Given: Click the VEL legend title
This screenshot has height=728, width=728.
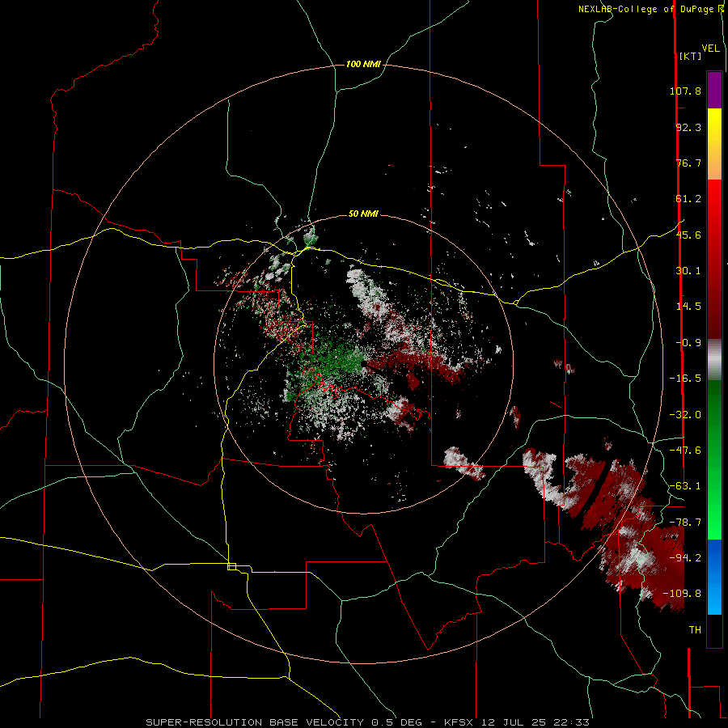Looking at the screenshot, I should click(710, 49).
